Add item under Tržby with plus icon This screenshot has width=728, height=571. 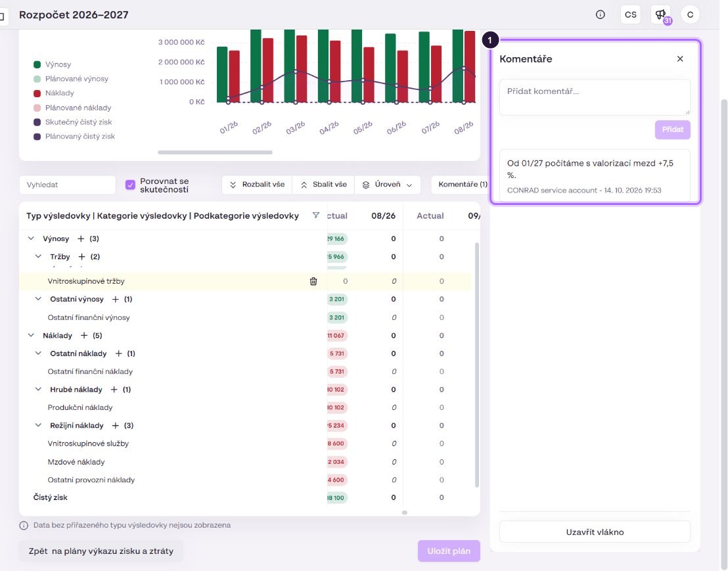click(81, 257)
